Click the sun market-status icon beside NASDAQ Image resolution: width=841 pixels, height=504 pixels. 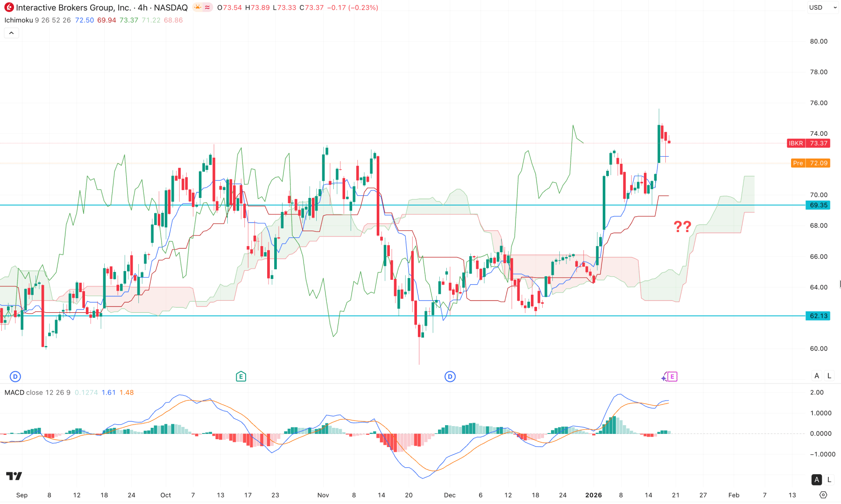[x=198, y=7]
